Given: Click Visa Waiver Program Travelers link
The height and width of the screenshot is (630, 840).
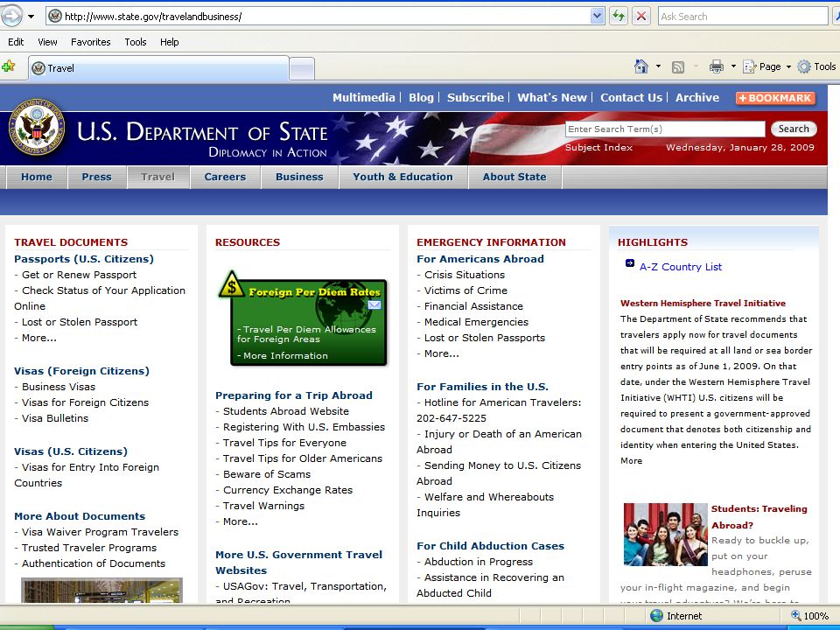Looking at the screenshot, I should pyautogui.click(x=100, y=532).
